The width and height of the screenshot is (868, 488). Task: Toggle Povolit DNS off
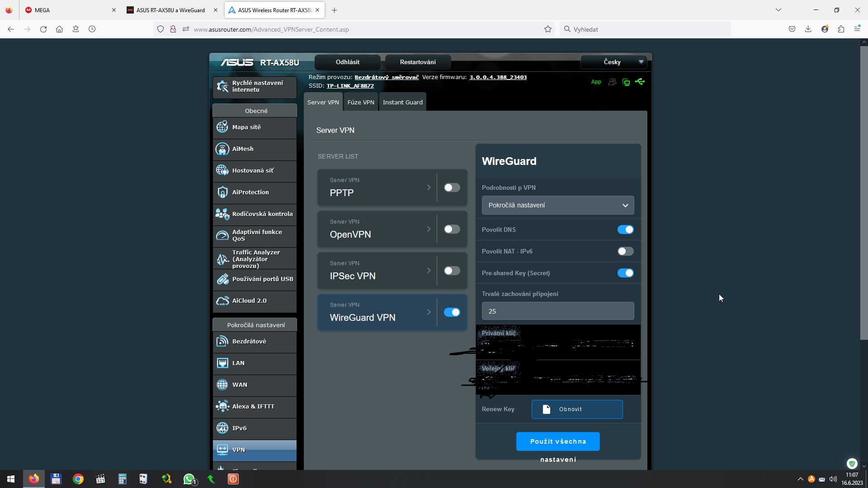point(625,230)
